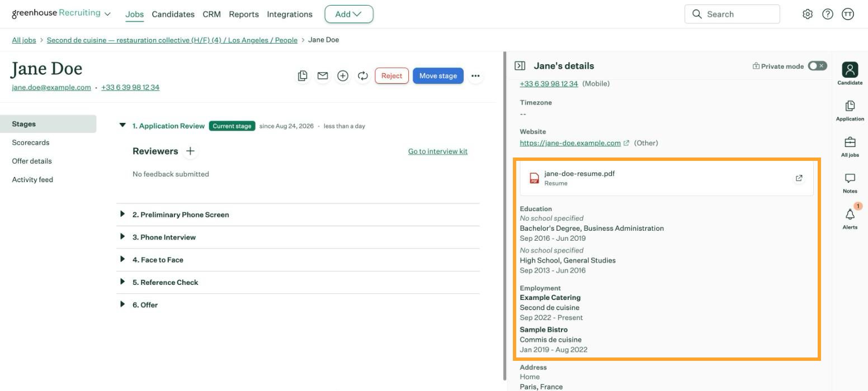
Task: Open the Second de cuisine job breadcrumb
Action: point(172,40)
